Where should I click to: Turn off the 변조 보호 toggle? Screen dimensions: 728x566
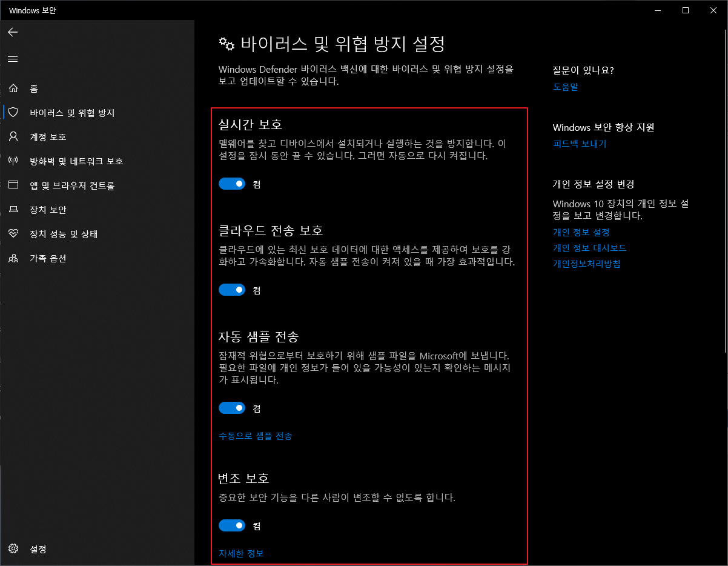pos(232,525)
